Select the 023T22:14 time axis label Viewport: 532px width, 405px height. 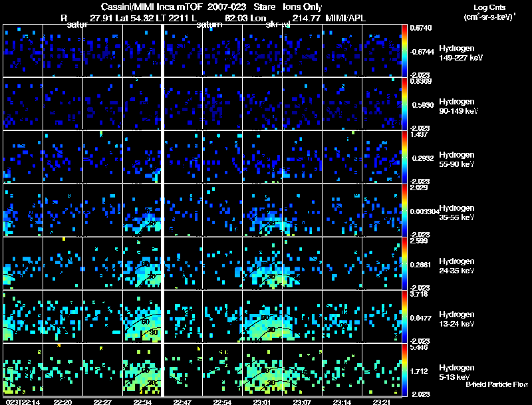pos(23,402)
